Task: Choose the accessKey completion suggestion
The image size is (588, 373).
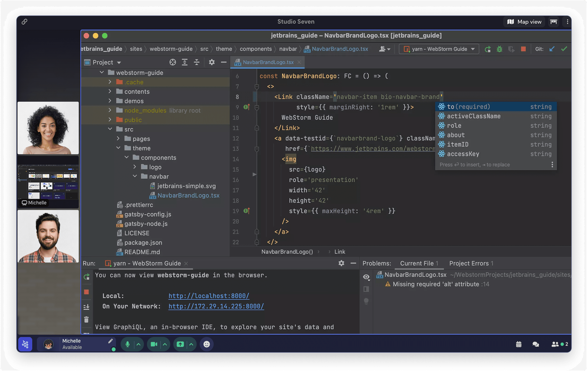Action: coord(496,154)
